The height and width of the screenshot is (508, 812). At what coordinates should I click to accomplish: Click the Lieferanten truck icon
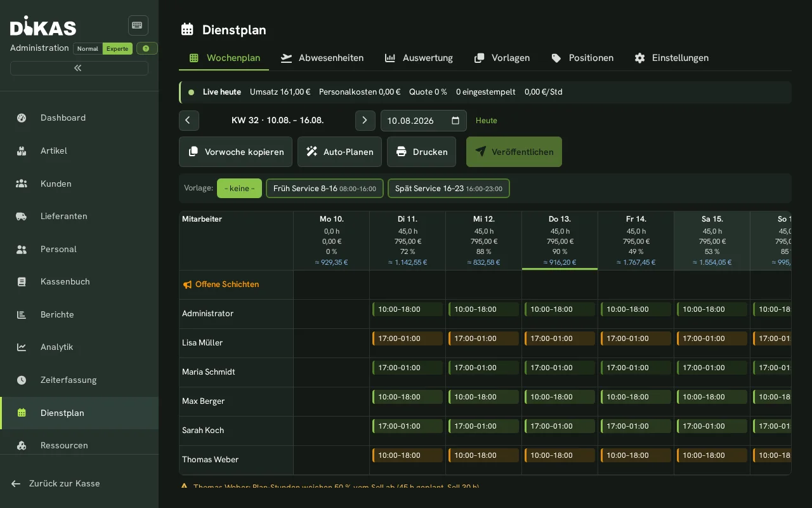(x=22, y=216)
